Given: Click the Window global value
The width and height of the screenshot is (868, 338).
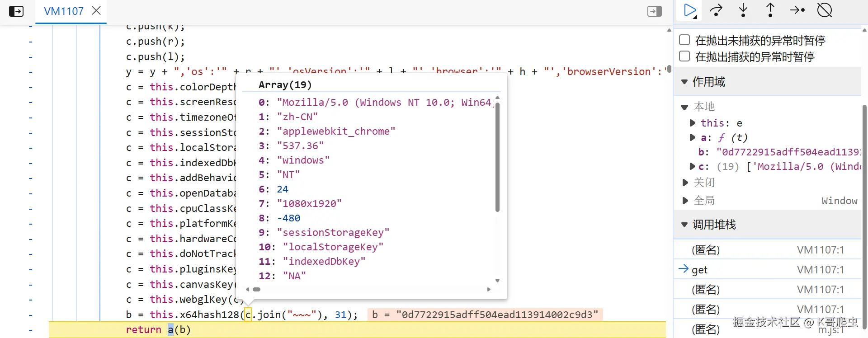Looking at the screenshot, I should (840, 201).
